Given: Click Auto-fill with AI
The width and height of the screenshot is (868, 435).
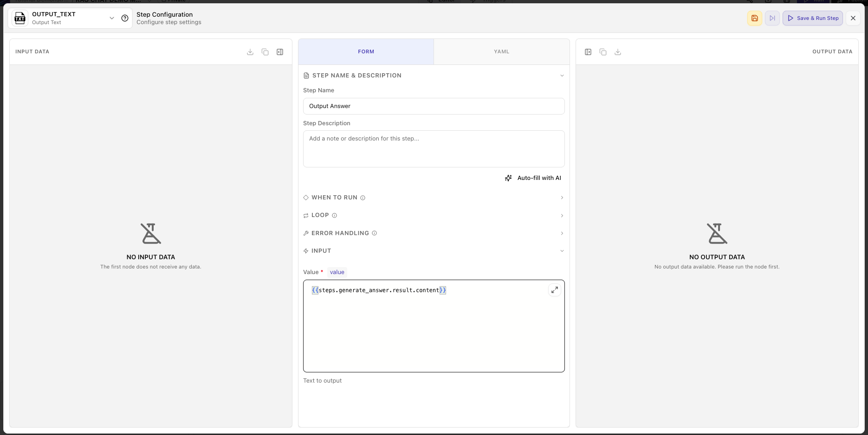Looking at the screenshot, I should pos(533,178).
